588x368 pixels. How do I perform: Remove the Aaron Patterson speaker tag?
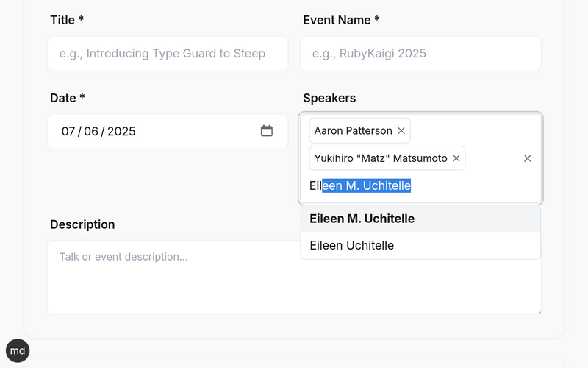[x=401, y=131]
